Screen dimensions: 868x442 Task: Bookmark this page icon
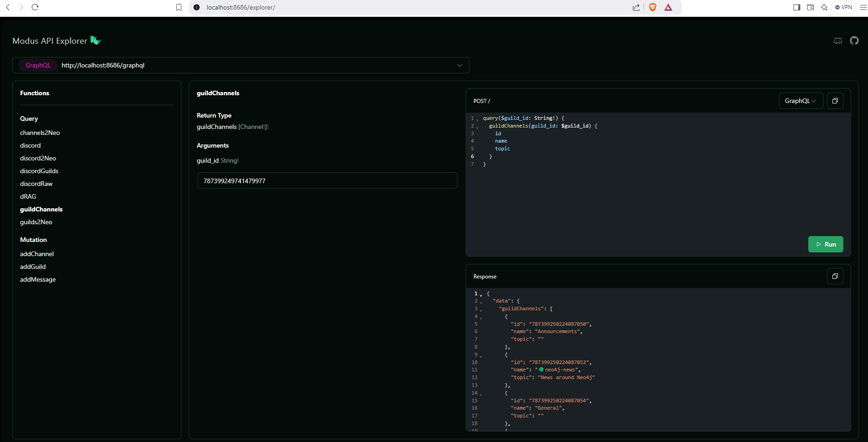[x=179, y=7]
